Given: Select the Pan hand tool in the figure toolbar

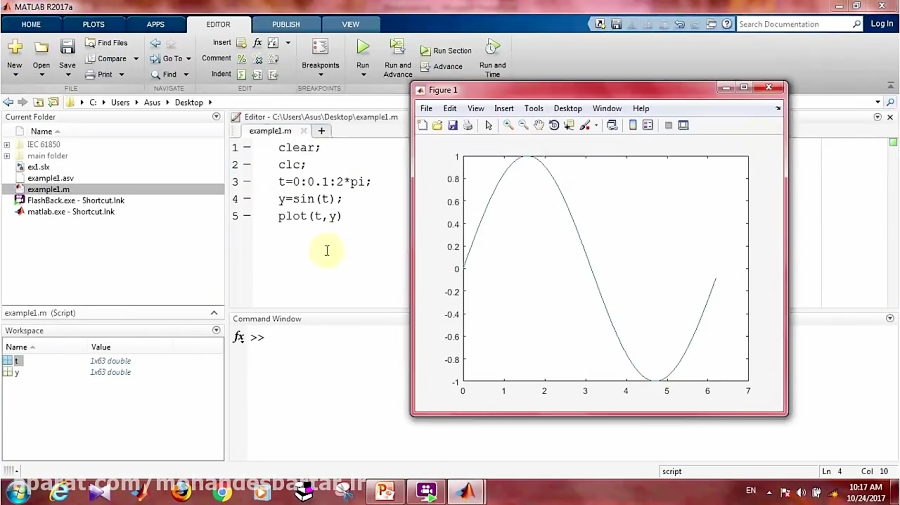Looking at the screenshot, I should 539,125.
